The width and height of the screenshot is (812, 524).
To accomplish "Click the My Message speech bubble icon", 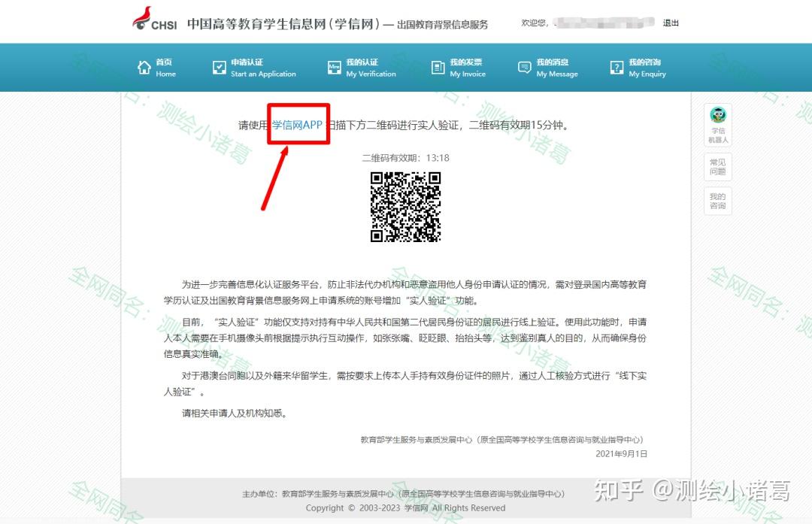I will coord(524,68).
